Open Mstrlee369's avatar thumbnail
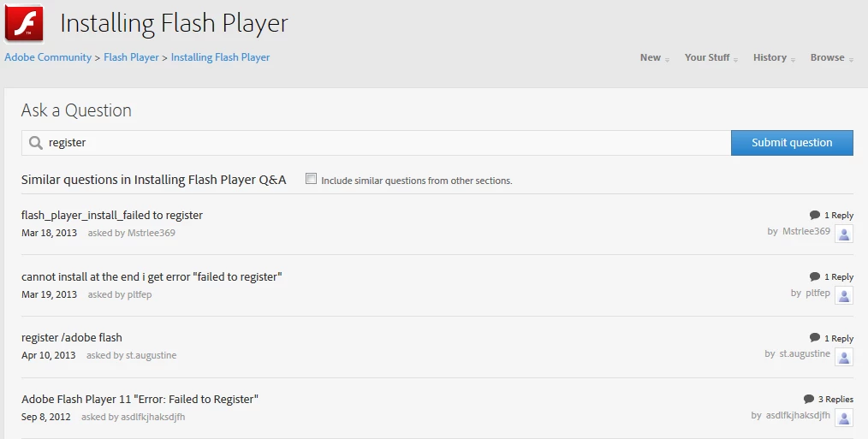 click(x=844, y=234)
